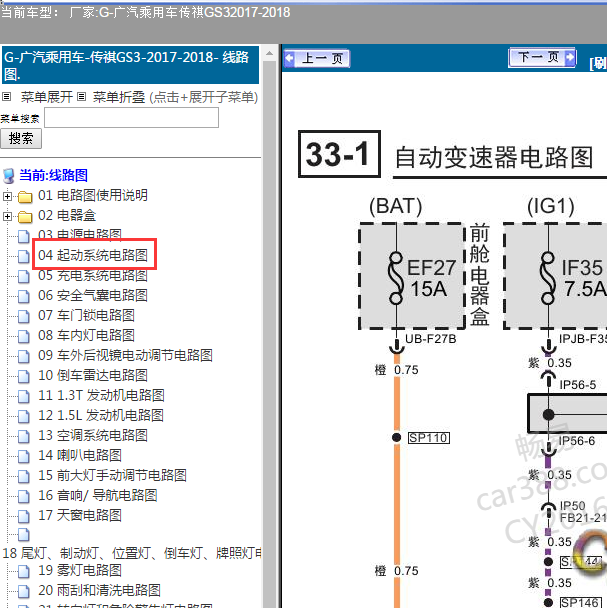Click the sidebar vertical scrollbar track
607x608 pixels.
point(270,333)
